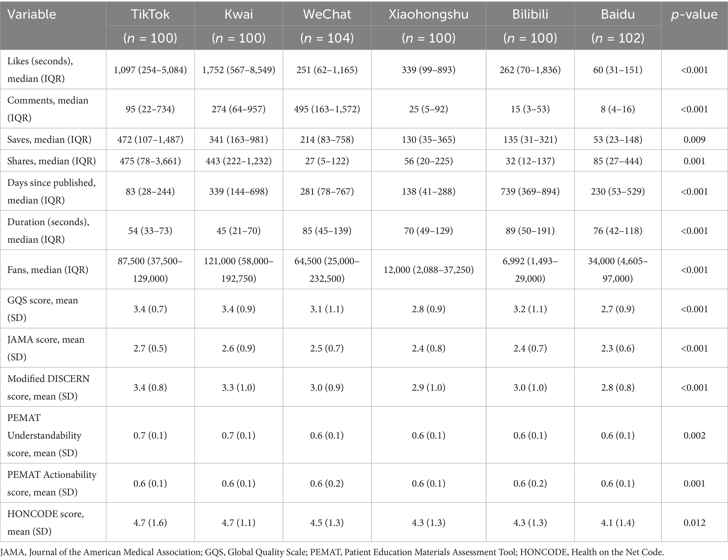This screenshot has height=560, width=728.
Task: Click the p-value column header
Action: pos(694,14)
